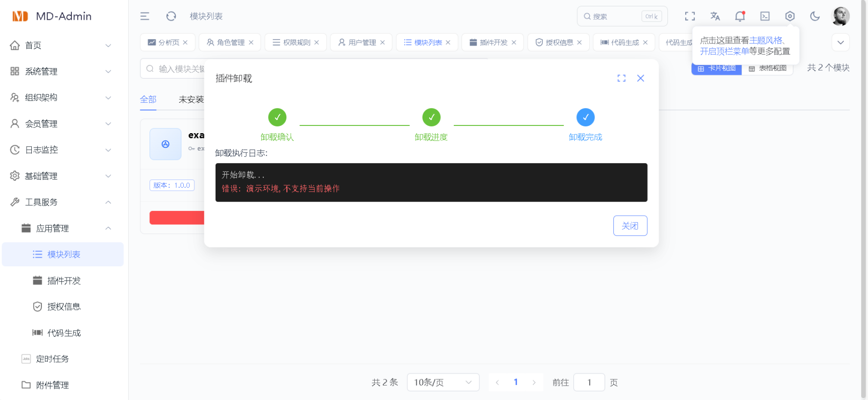Click the 卸载完成 step icon
Screen dimensions: 868x400
585,117
